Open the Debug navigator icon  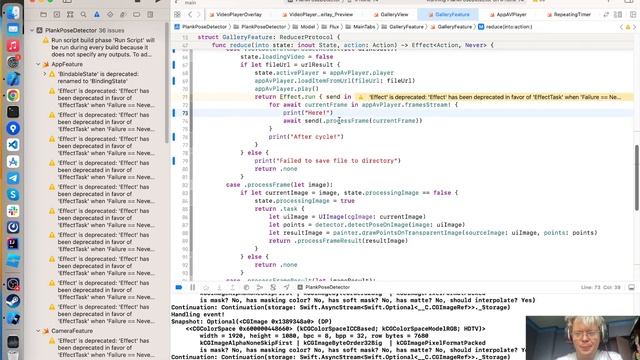123,14
